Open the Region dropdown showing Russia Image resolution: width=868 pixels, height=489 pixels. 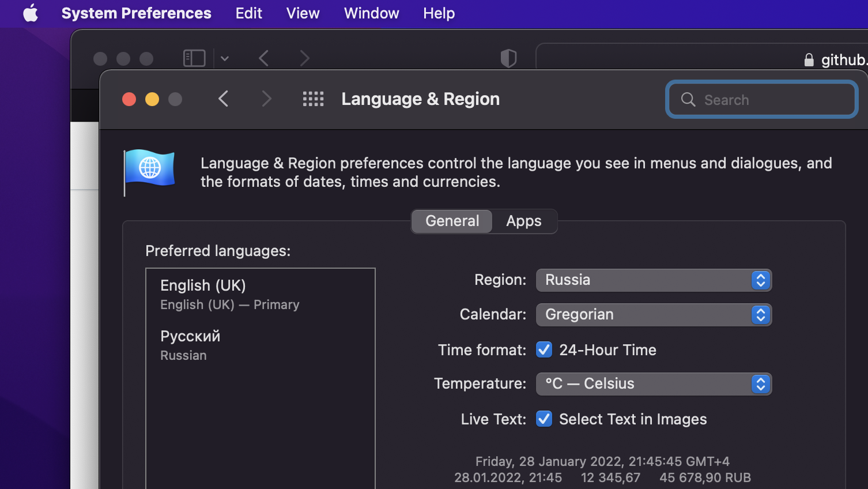[653, 280]
